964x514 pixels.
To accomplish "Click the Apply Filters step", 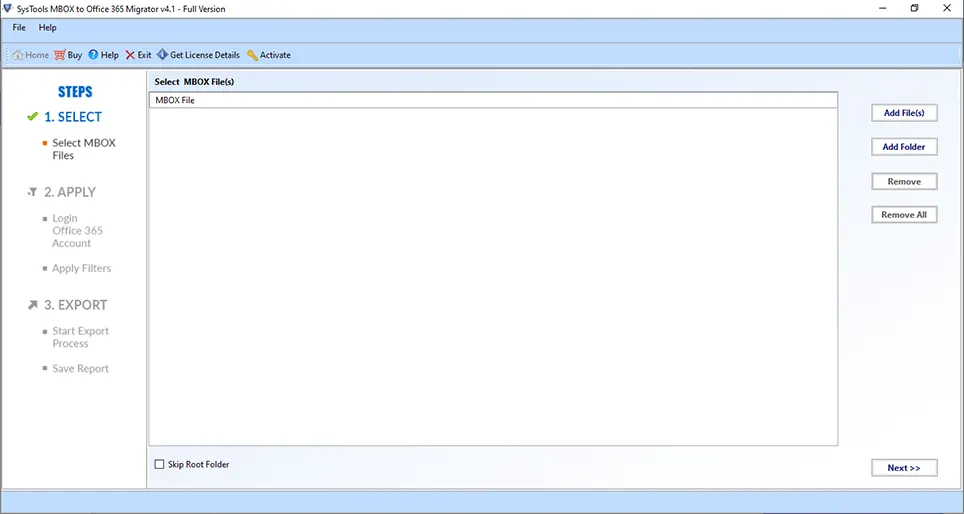I will pos(82,268).
